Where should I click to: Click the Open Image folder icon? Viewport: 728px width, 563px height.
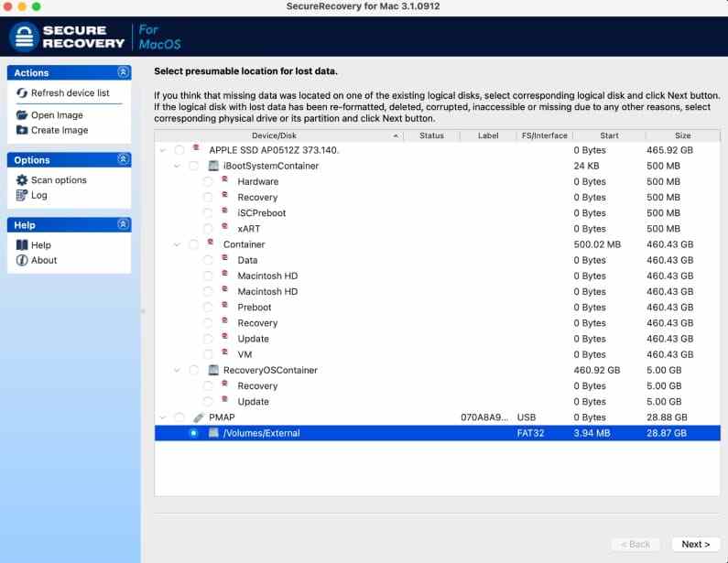pyautogui.click(x=22, y=114)
